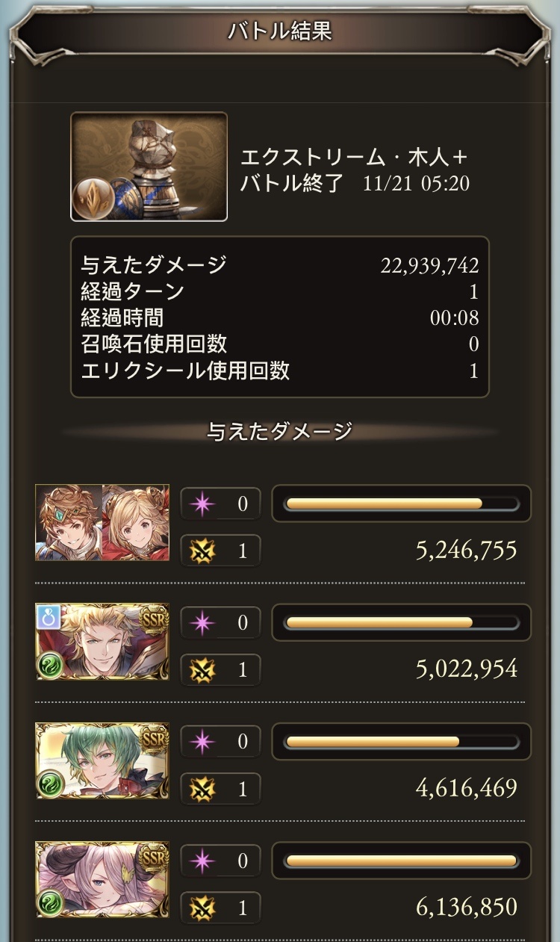Select the horned pink-haired SSR character portrait
Viewport: 560px width, 942px height.
(102, 880)
